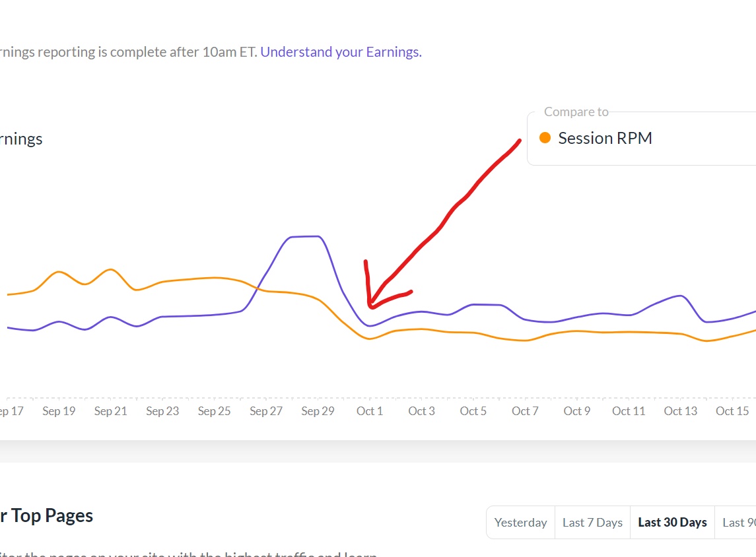Click the Sep 29 axis date label
Screen dimensions: 756x557
point(318,411)
